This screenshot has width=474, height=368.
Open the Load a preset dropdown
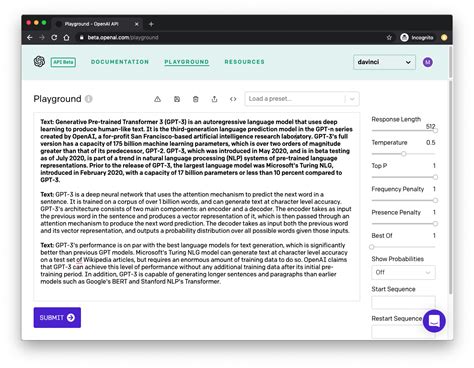click(x=302, y=99)
